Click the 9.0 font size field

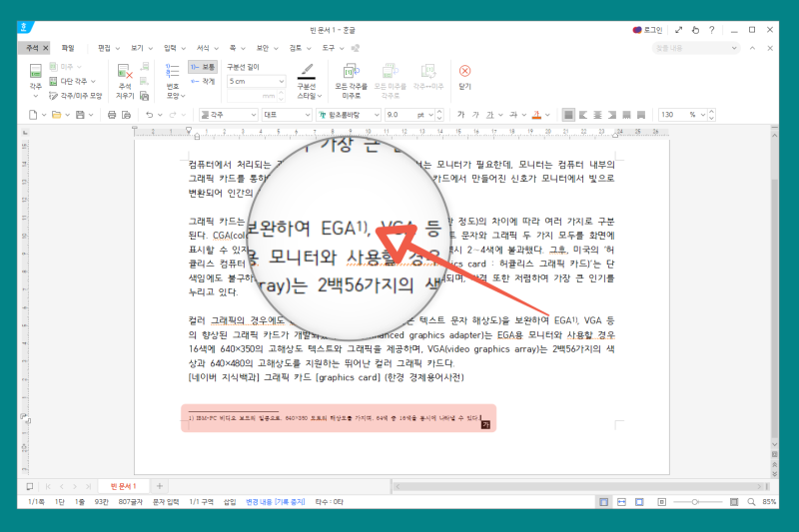tap(400, 115)
